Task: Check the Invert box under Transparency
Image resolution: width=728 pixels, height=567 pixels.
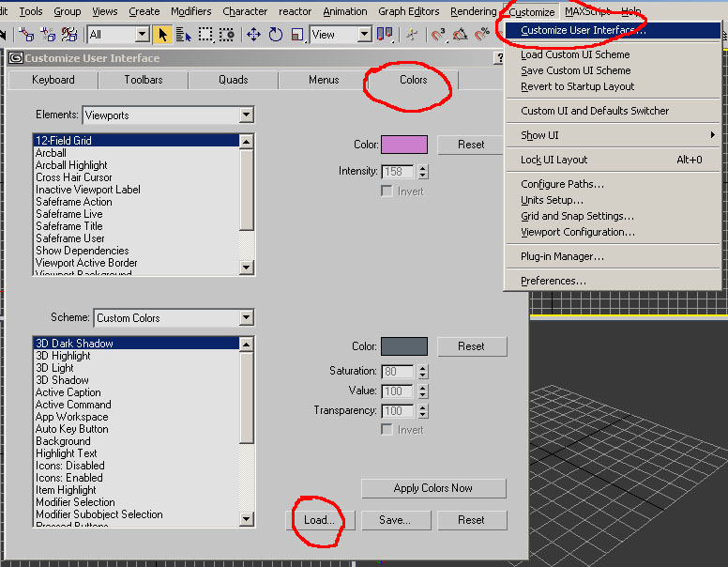Action: [x=387, y=429]
